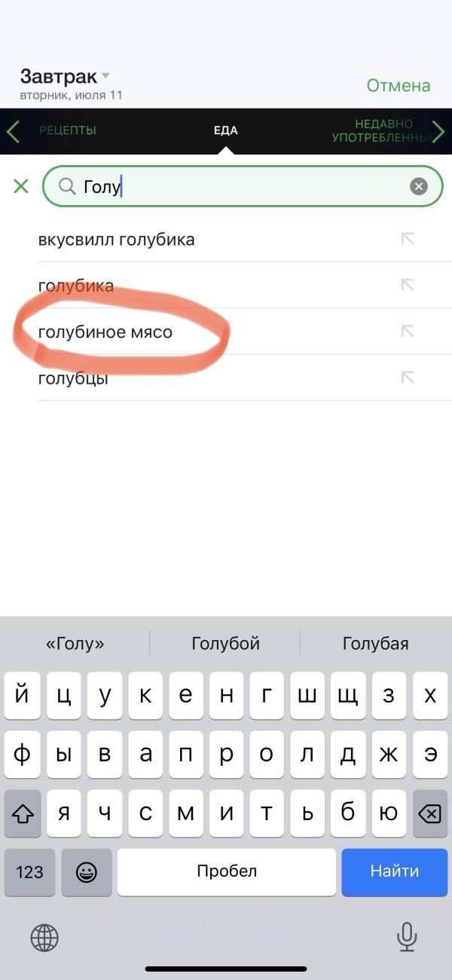Open the Завтрак meal dropdown

coord(66,76)
